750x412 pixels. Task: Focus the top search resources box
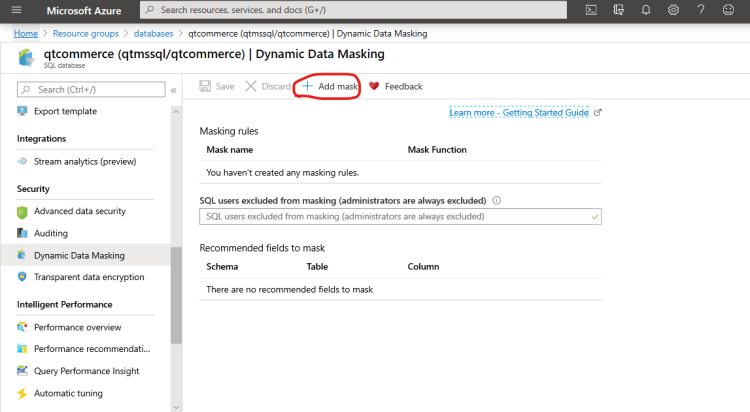[353, 10]
